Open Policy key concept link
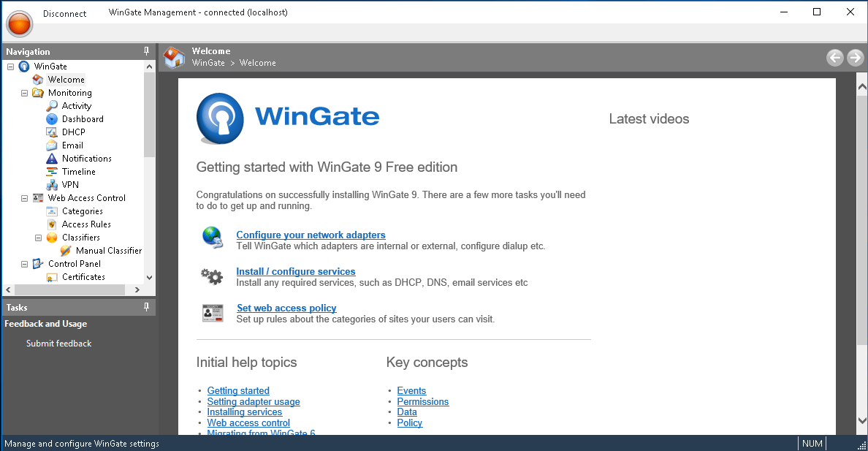This screenshot has height=451, width=868. (x=410, y=422)
